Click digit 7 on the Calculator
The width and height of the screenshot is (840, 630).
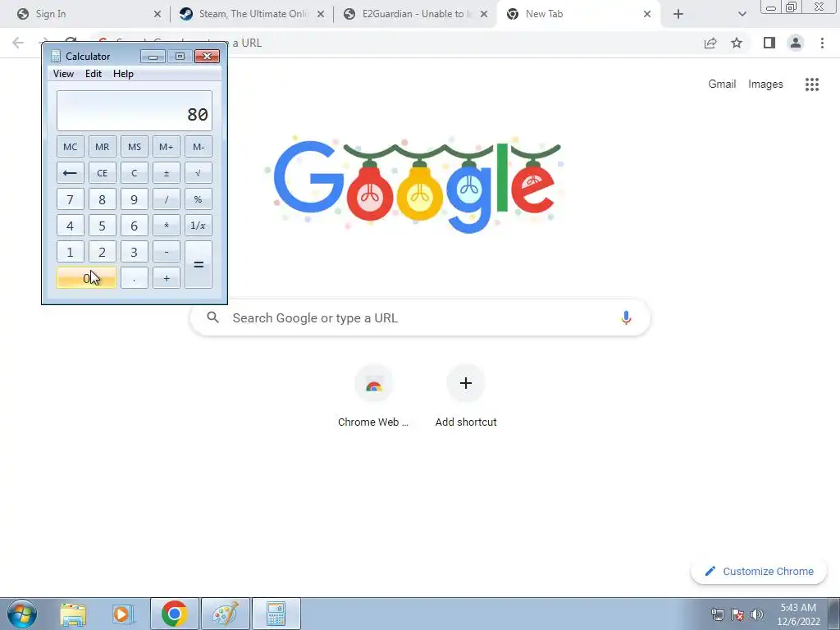click(x=71, y=199)
